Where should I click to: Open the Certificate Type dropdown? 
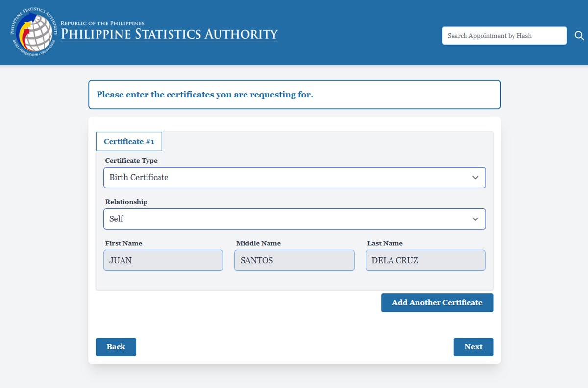[x=294, y=177]
